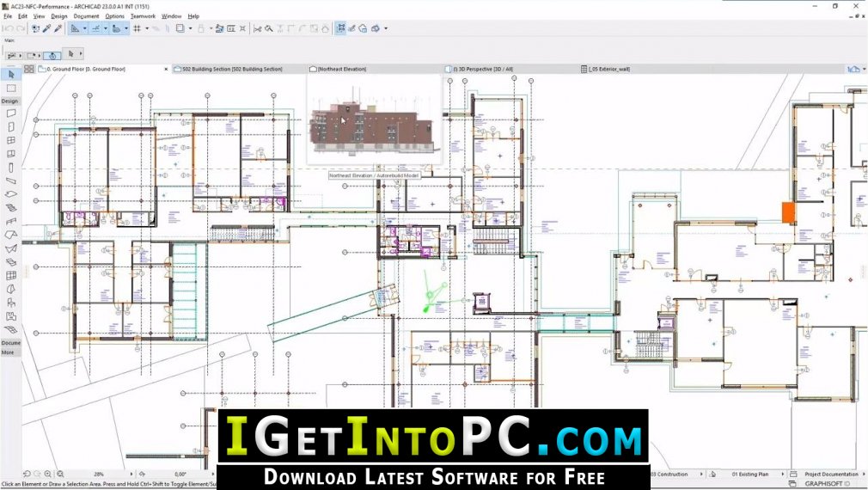This screenshot has height=490, width=868.
Task: Close the Ground Floor tab
Action: [x=166, y=70]
